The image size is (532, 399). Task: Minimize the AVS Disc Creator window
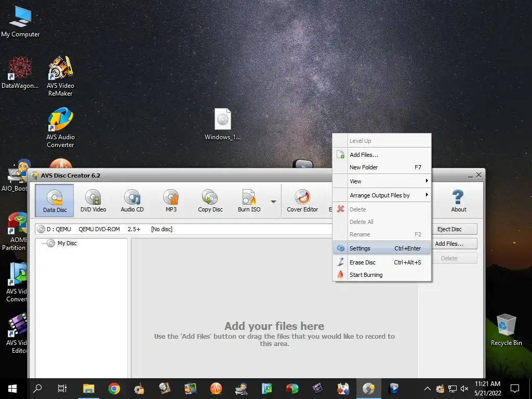click(470, 176)
